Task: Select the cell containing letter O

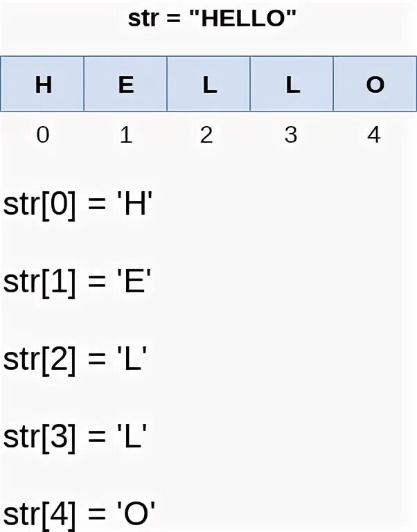Action: click(x=375, y=85)
